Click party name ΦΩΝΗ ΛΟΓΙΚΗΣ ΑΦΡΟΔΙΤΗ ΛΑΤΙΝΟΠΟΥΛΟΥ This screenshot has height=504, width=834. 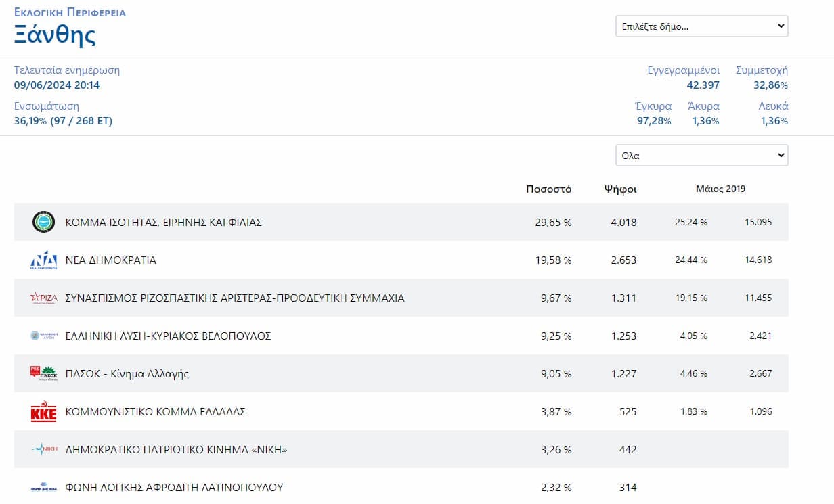click(174, 487)
